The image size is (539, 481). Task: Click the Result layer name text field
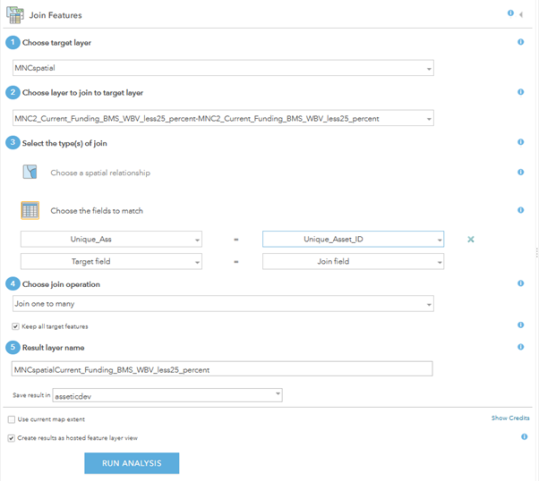click(x=222, y=369)
